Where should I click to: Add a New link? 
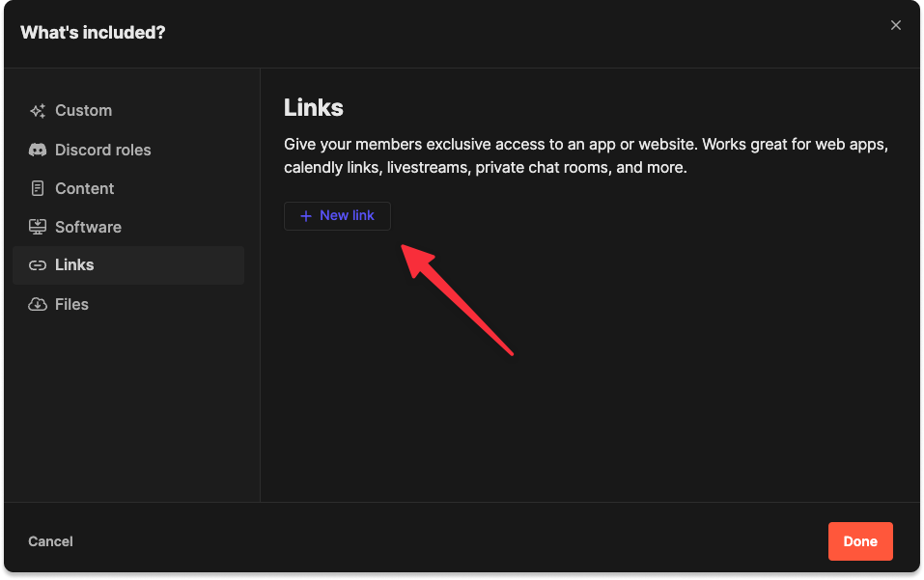tap(337, 216)
